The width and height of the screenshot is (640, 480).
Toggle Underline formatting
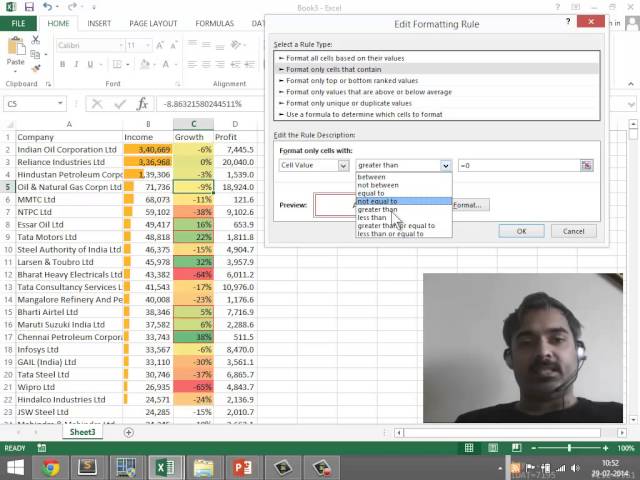tap(90, 64)
